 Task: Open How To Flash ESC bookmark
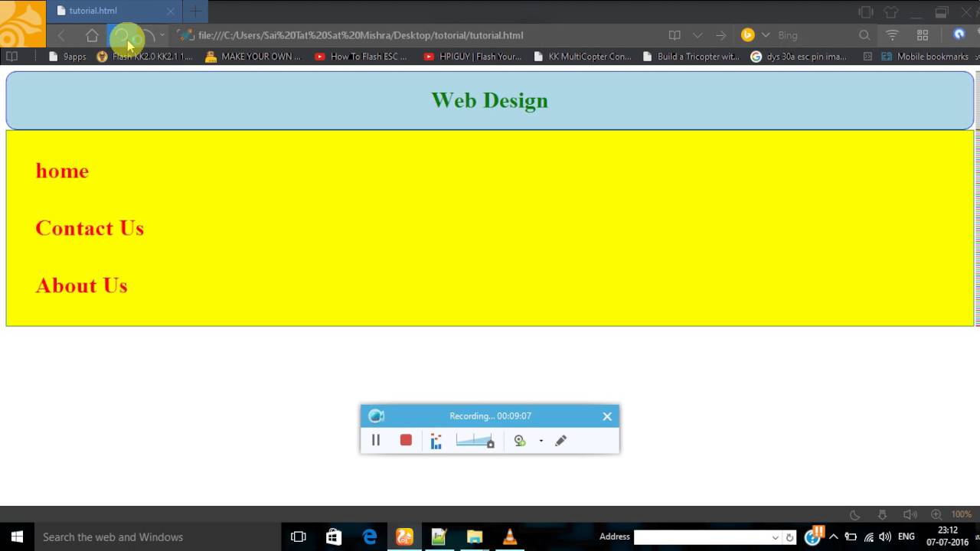361,57
